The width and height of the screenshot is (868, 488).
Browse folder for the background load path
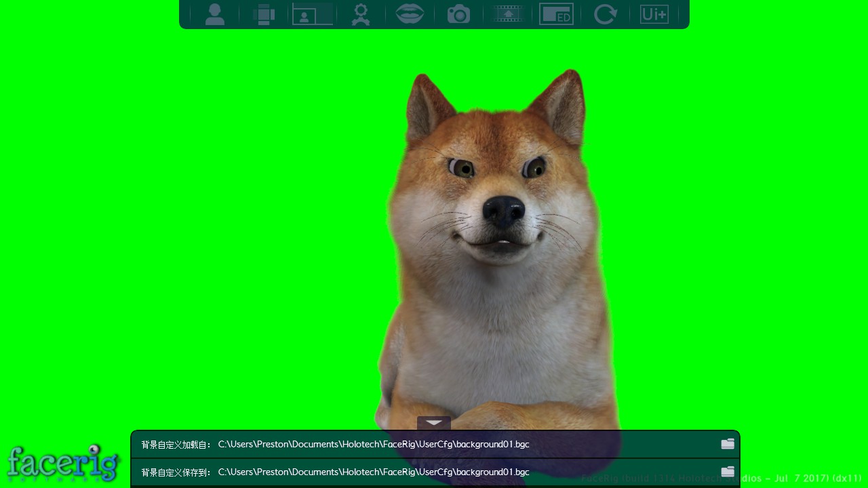pyautogui.click(x=727, y=443)
